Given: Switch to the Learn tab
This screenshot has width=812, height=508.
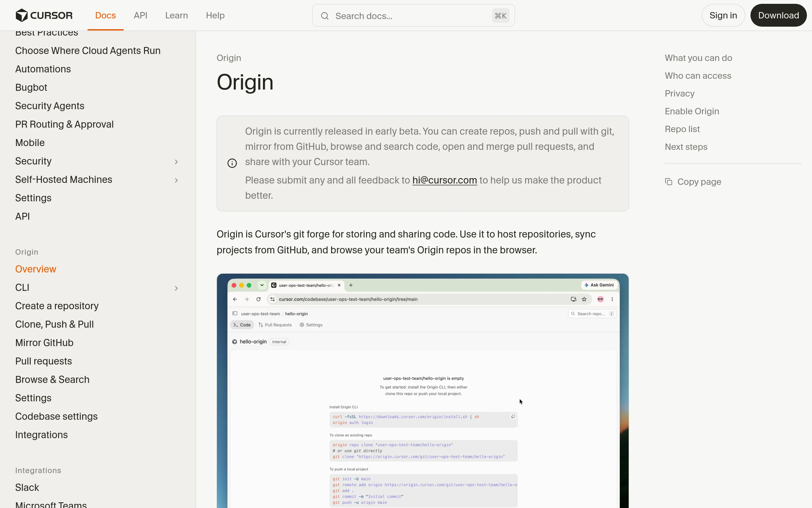Looking at the screenshot, I should pos(176,16).
